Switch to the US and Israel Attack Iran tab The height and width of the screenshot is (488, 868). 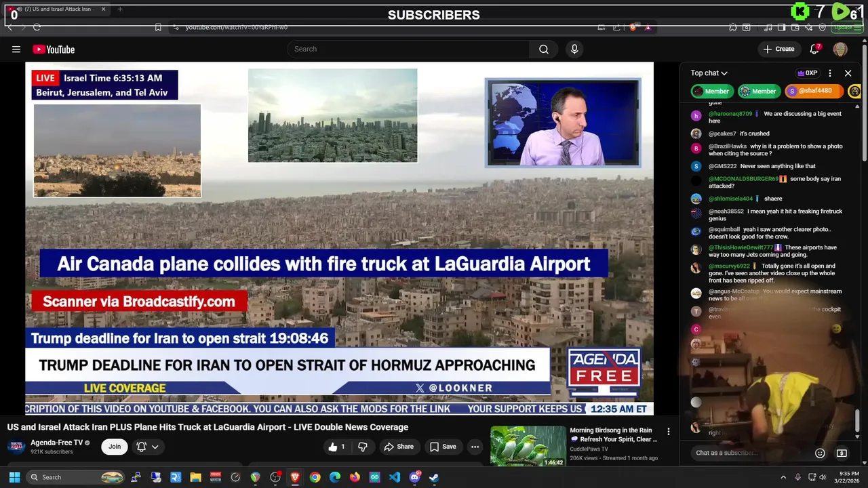pyautogui.click(x=58, y=9)
